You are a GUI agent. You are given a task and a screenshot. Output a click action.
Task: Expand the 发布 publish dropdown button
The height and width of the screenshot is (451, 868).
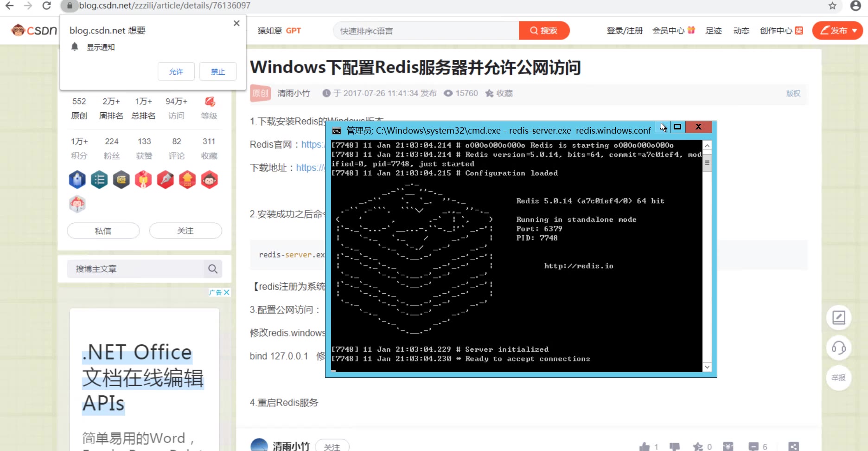(838, 31)
